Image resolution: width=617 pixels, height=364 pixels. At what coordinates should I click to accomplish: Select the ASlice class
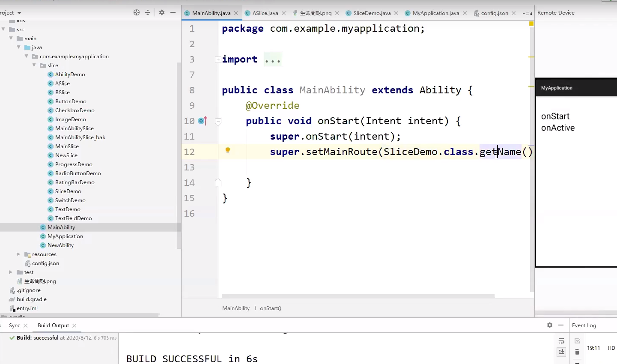[x=62, y=84]
